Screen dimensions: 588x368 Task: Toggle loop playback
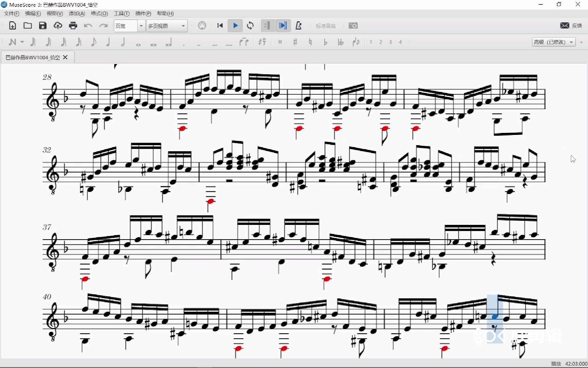pos(250,26)
